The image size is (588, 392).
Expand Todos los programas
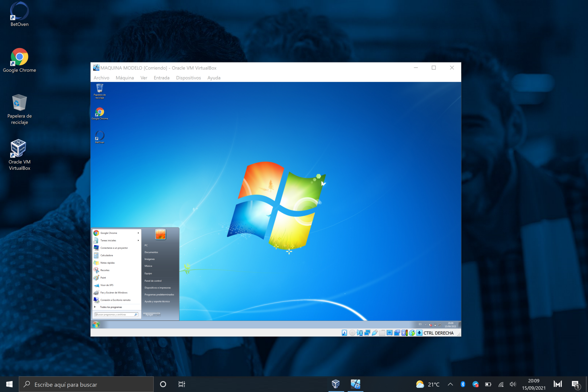tap(116, 307)
